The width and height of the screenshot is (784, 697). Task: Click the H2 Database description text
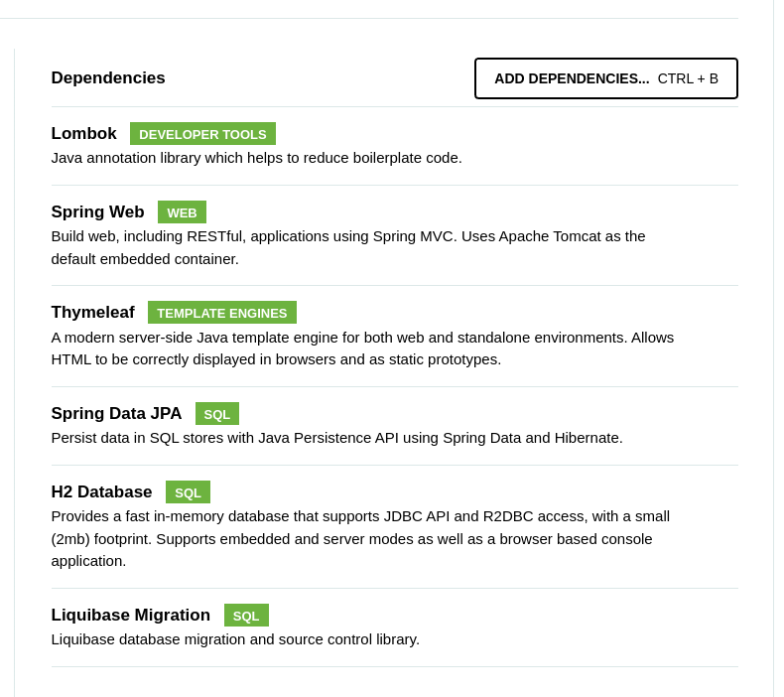pyautogui.click(x=360, y=538)
